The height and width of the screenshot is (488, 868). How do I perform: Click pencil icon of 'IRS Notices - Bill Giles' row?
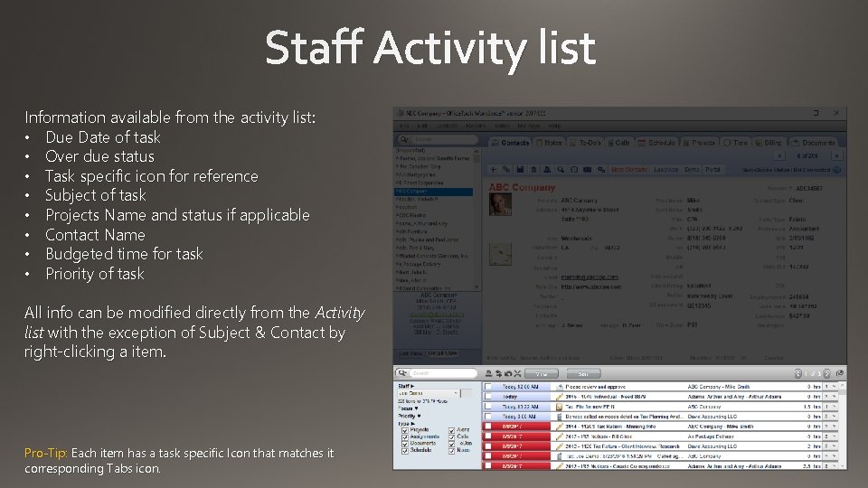560,436
